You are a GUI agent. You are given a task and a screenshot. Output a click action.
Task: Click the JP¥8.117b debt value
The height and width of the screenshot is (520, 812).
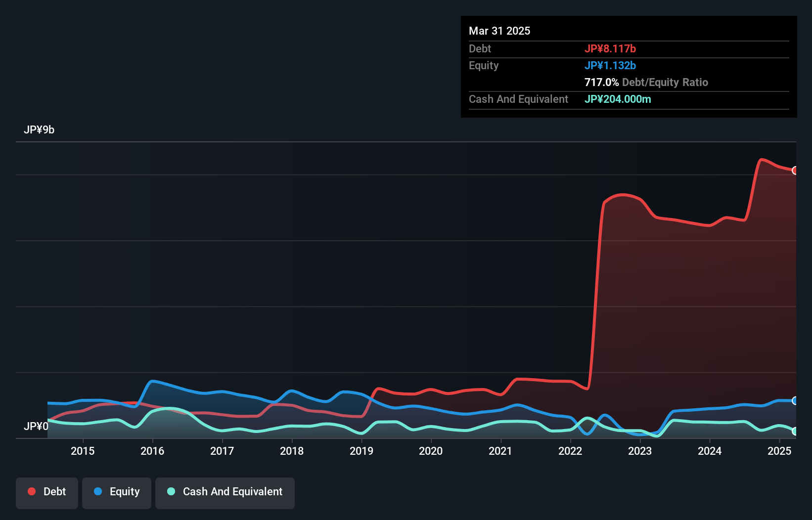coord(610,49)
